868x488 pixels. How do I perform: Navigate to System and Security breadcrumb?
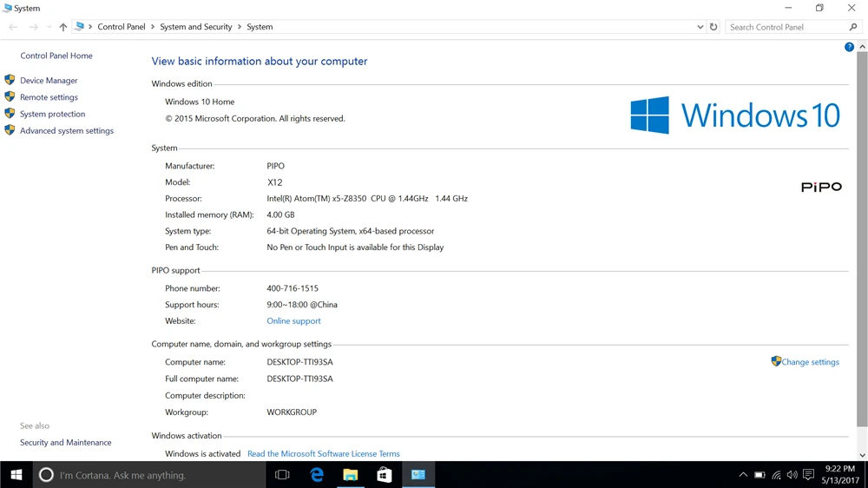point(196,27)
